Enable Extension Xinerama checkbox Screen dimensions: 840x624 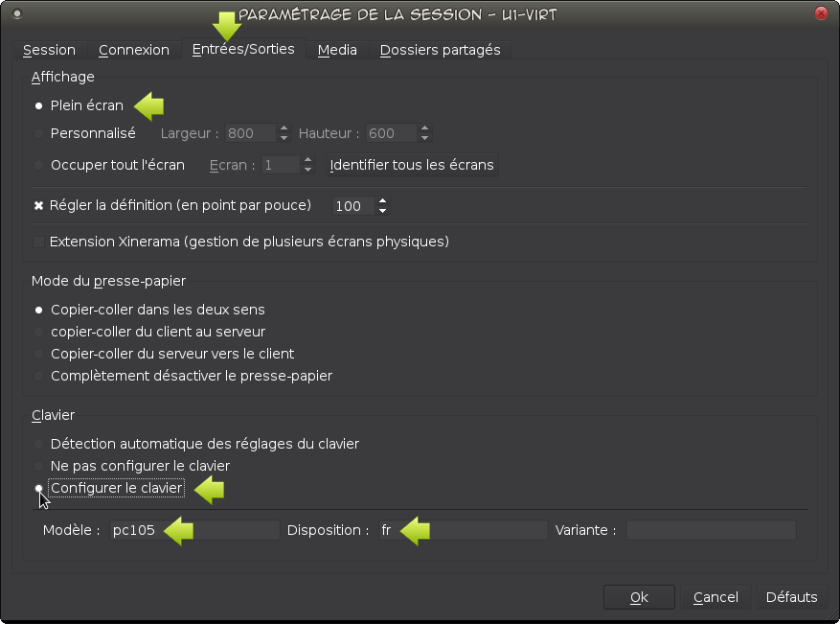[39, 242]
